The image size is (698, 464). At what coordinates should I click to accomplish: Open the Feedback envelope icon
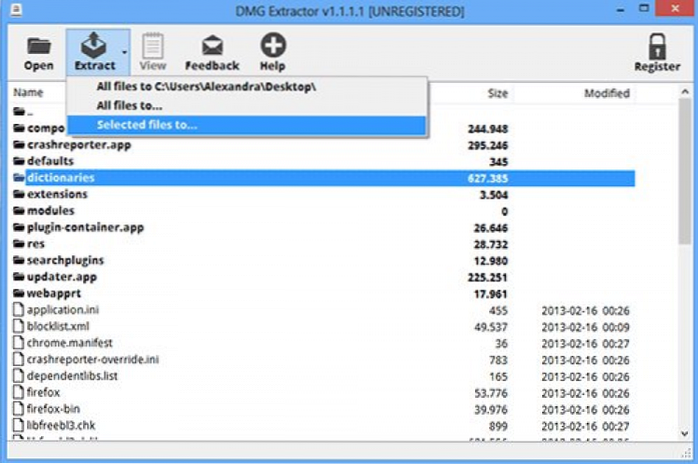[x=212, y=46]
